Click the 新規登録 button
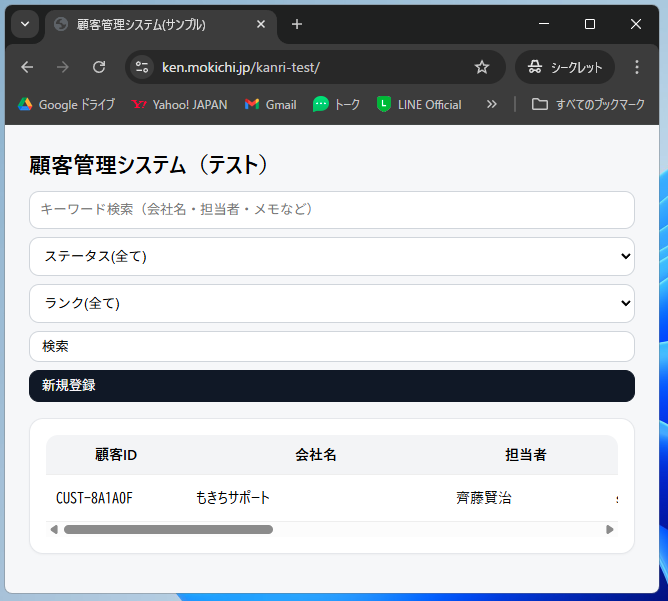This screenshot has width=668, height=601. pos(332,385)
